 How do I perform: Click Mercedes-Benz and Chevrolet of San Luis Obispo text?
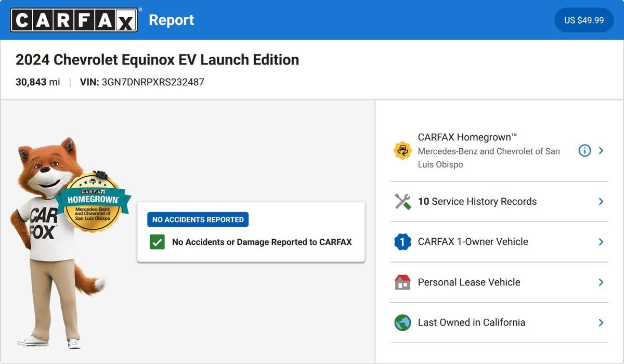tap(489, 158)
